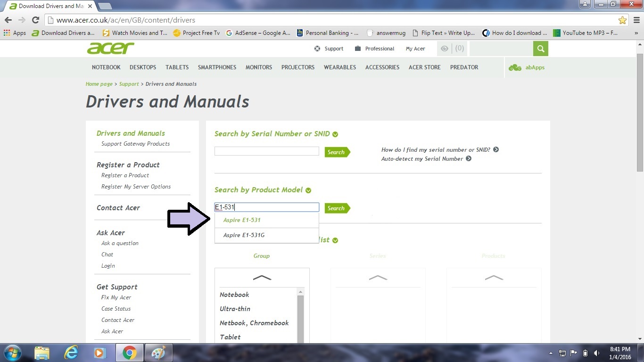Viewport: 644px width, 362px height.
Task: Click the battery tray icon
Action: tap(585, 353)
